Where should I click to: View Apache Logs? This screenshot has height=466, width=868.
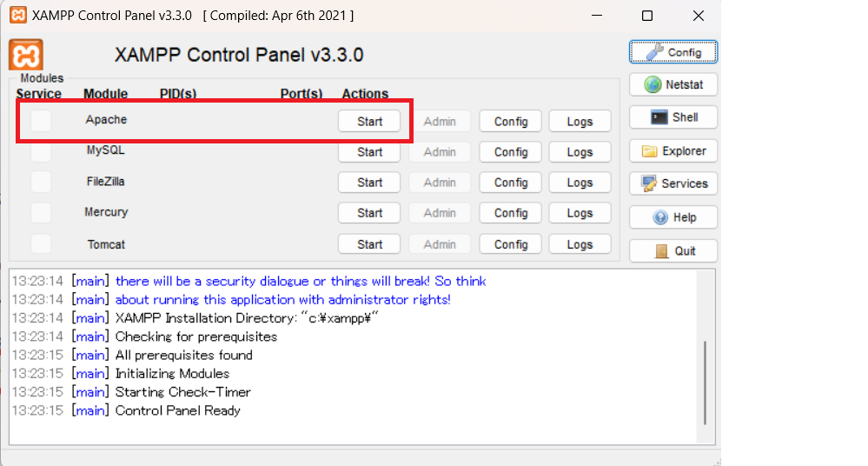pos(580,122)
